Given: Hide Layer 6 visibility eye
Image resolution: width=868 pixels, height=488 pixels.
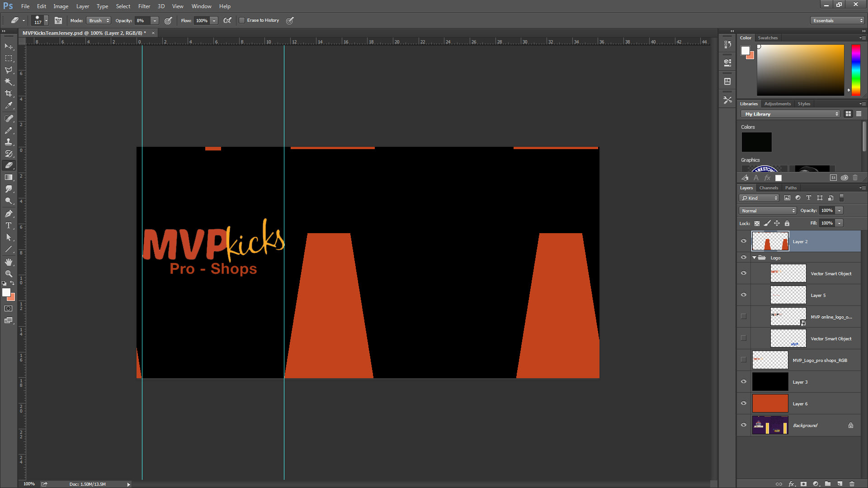Looking at the screenshot, I should tap(744, 403).
